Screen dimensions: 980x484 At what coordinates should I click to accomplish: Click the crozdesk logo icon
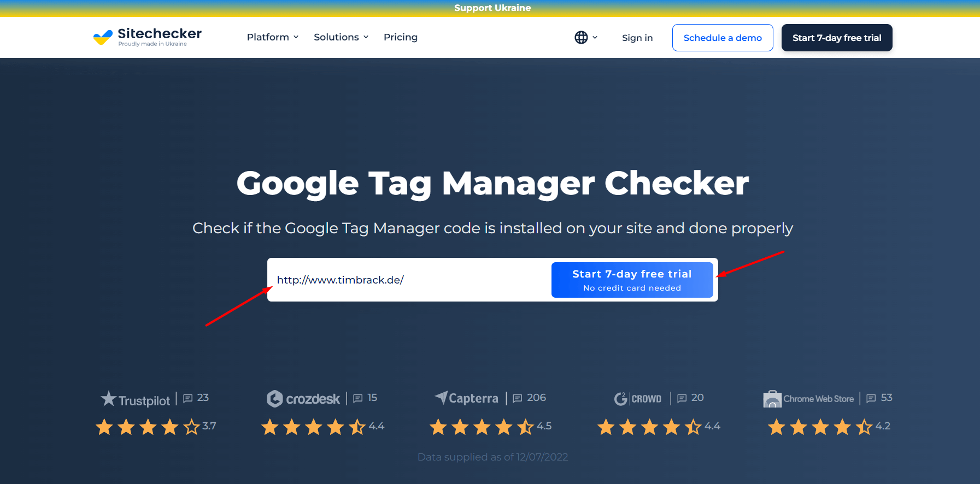coord(274,399)
